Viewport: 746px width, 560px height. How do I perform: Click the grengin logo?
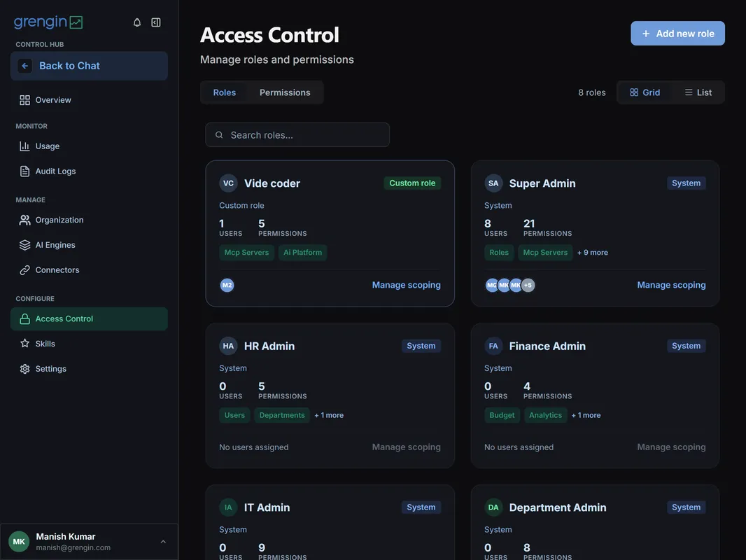pyautogui.click(x=48, y=22)
